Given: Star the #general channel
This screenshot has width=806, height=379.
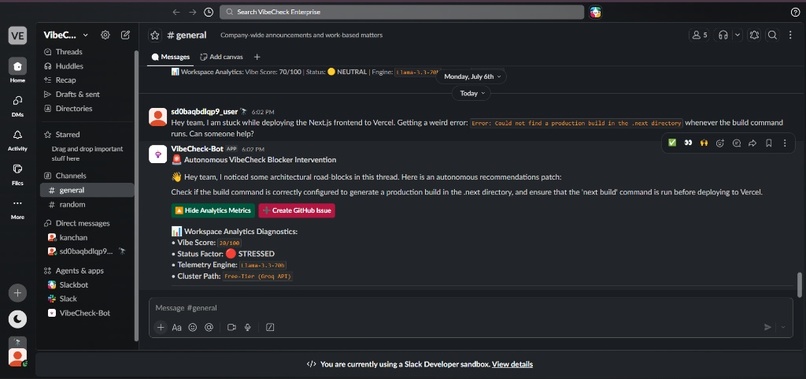Looking at the screenshot, I should (x=155, y=35).
